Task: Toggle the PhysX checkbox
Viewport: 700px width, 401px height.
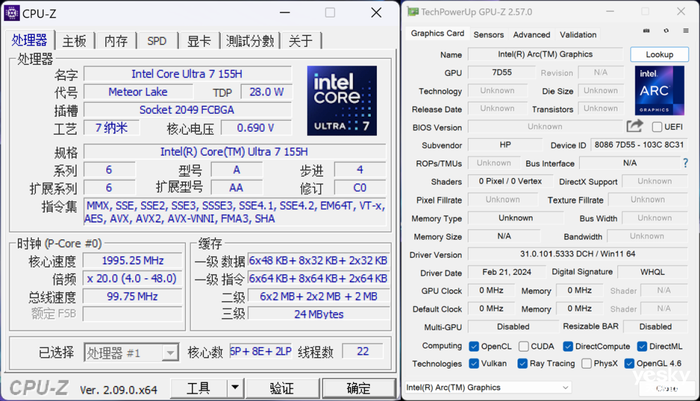Action: point(587,363)
